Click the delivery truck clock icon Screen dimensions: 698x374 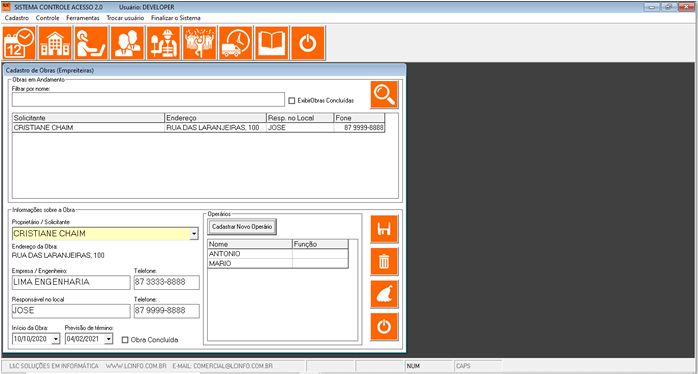pyautogui.click(x=235, y=43)
